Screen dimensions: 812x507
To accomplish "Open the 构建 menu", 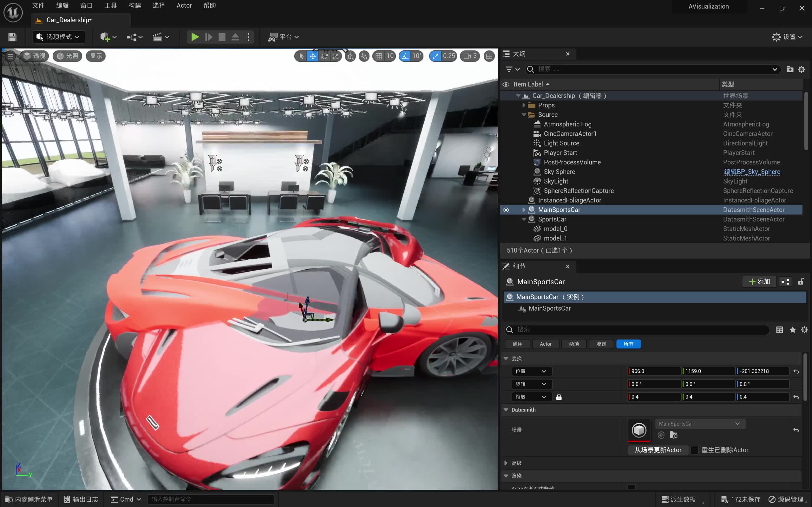I will tap(134, 5).
